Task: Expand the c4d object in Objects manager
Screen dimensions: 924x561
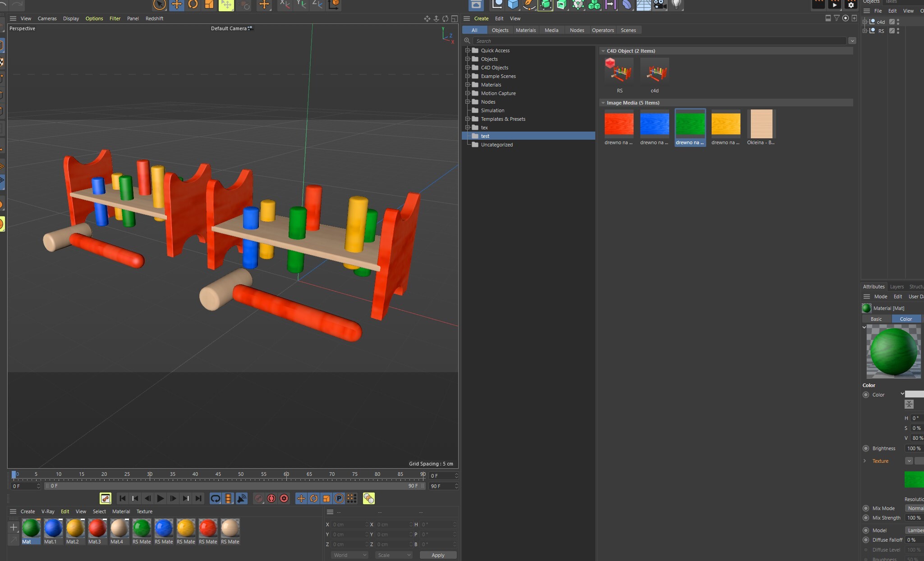Action: coord(865,22)
